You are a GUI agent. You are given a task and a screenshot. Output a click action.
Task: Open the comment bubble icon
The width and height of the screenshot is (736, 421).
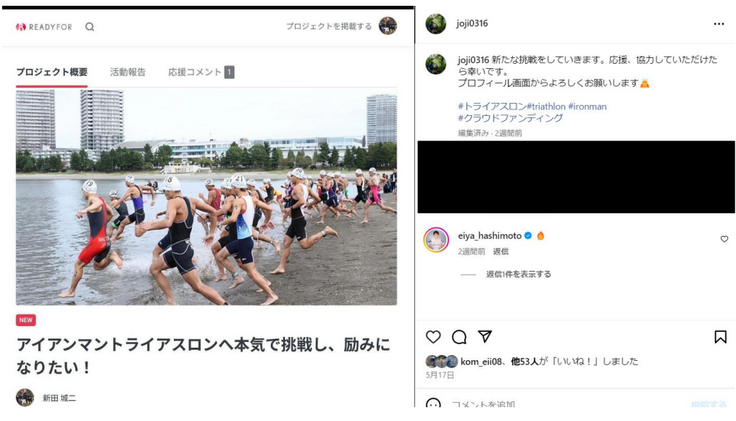tap(459, 337)
